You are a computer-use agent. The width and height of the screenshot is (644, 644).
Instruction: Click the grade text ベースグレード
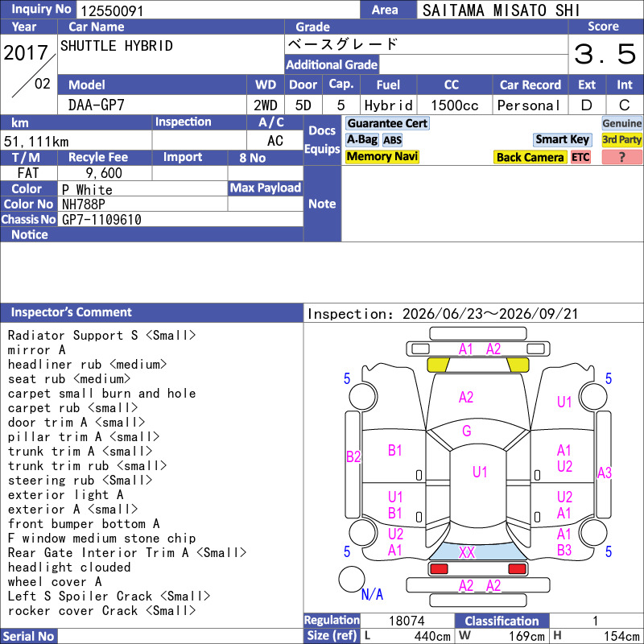[343, 44]
